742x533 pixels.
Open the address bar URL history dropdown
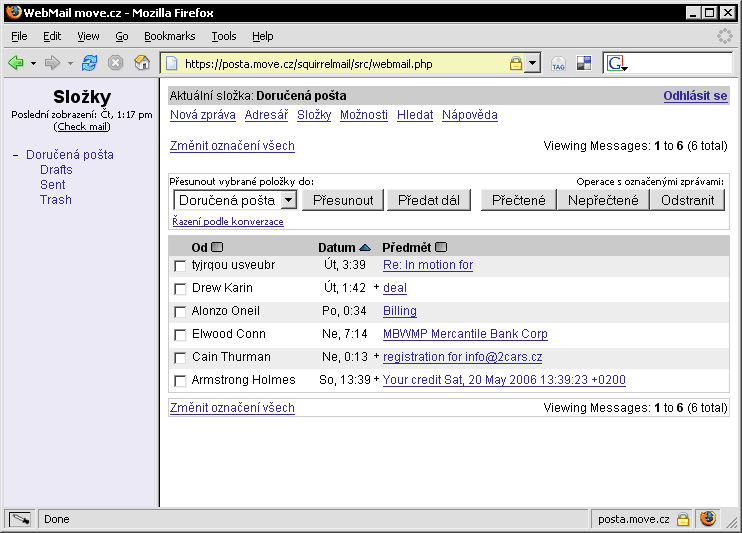pos(533,63)
